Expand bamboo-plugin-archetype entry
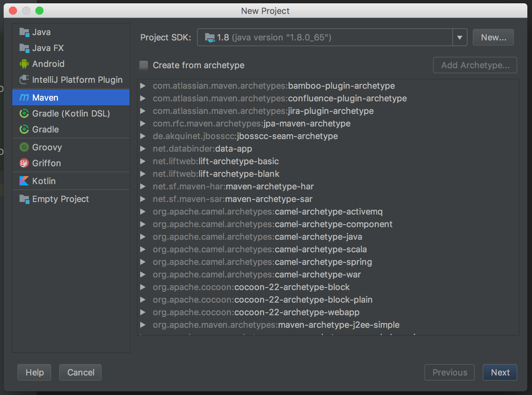Viewport: 532px width, 395px height. coord(143,86)
